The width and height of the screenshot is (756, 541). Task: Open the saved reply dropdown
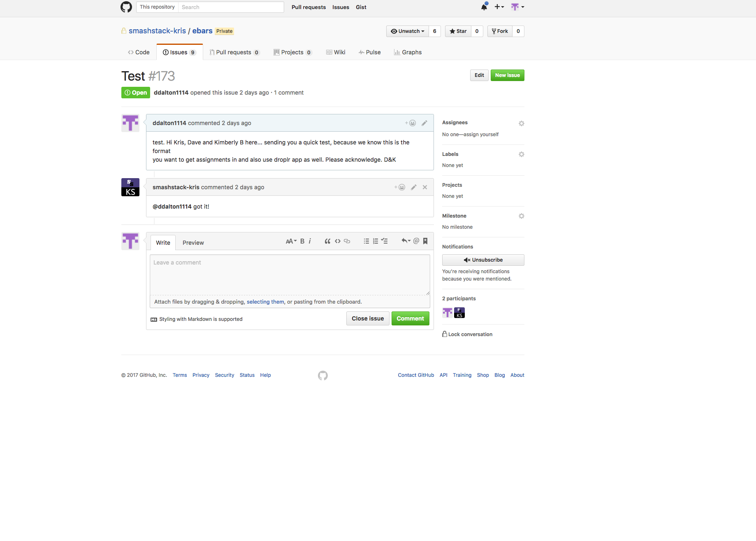(406, 241)
